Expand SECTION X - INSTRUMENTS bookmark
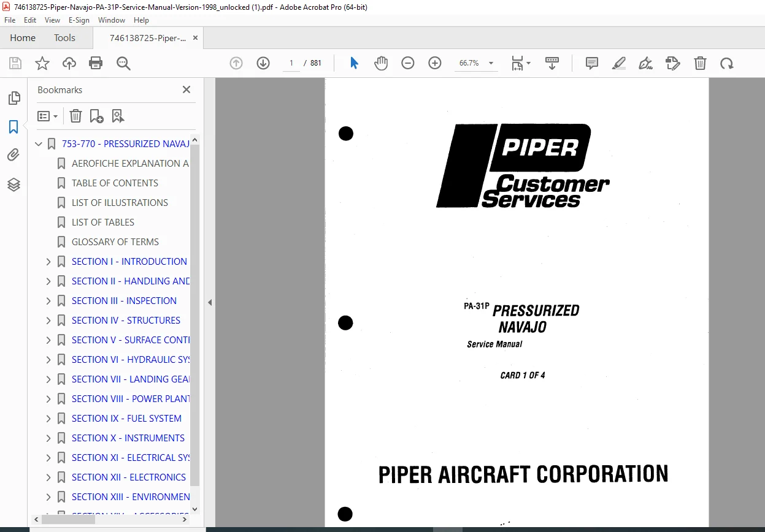The height and width of the screenshot is (532, 765). [48, 438]
